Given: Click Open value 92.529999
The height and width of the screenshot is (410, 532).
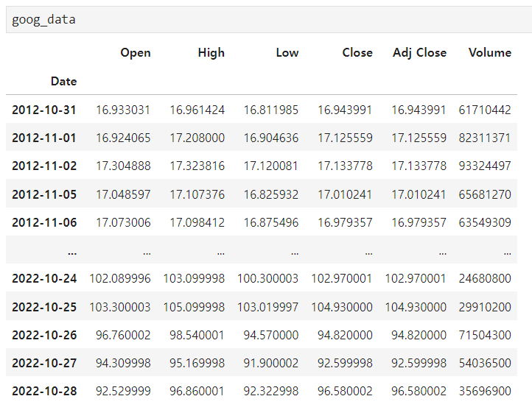Looking at the screenshot, I should (123, 392).
